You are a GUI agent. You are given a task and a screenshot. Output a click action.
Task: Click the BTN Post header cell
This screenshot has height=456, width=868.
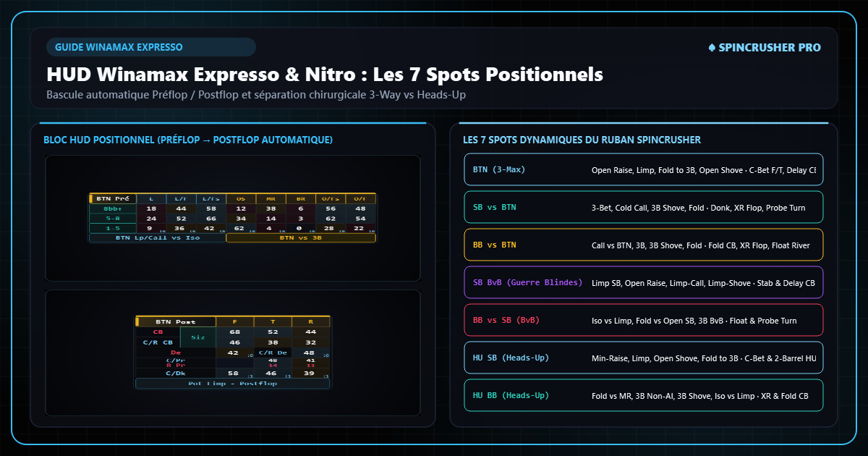point(176,322)
